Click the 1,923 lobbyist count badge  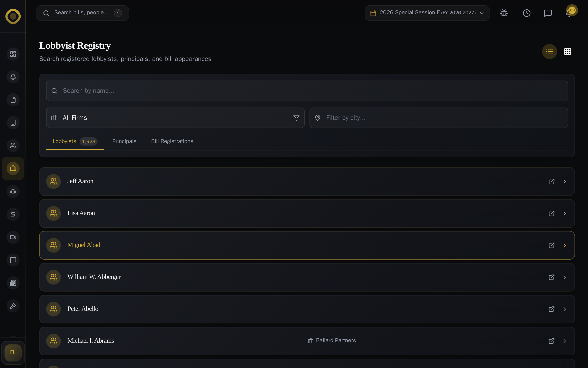coord(89,141)
